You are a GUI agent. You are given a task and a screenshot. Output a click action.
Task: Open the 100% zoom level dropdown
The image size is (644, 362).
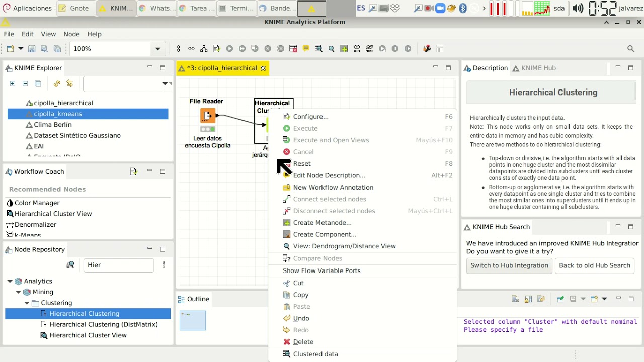pyautogui.click(x=157, y=49)
